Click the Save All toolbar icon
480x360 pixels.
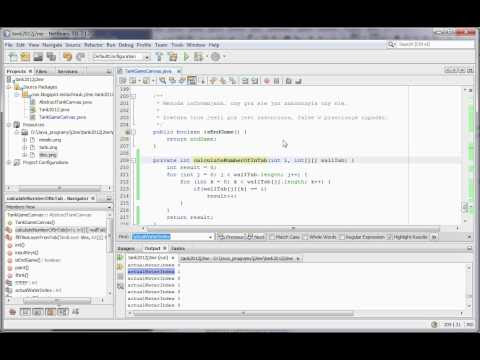[51, 57]
